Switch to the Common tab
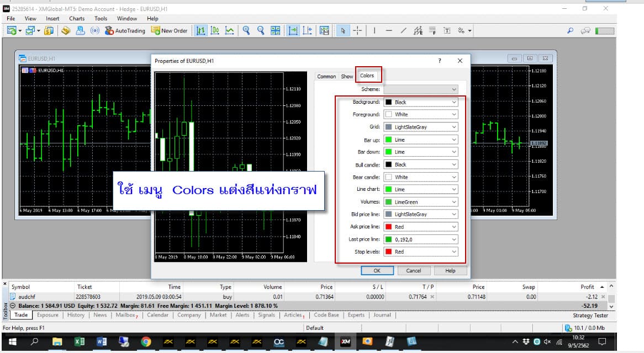This screenshot has height=353, width=644. [326, 77]
